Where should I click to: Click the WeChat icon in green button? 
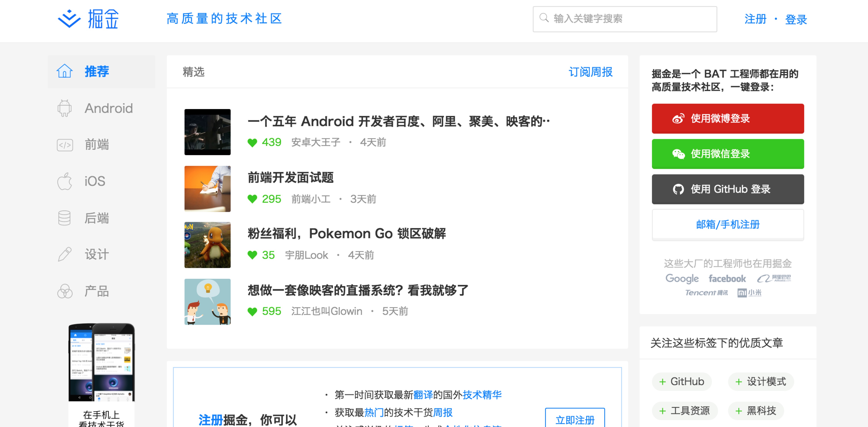pyautogui.click(x=678, y=154)
